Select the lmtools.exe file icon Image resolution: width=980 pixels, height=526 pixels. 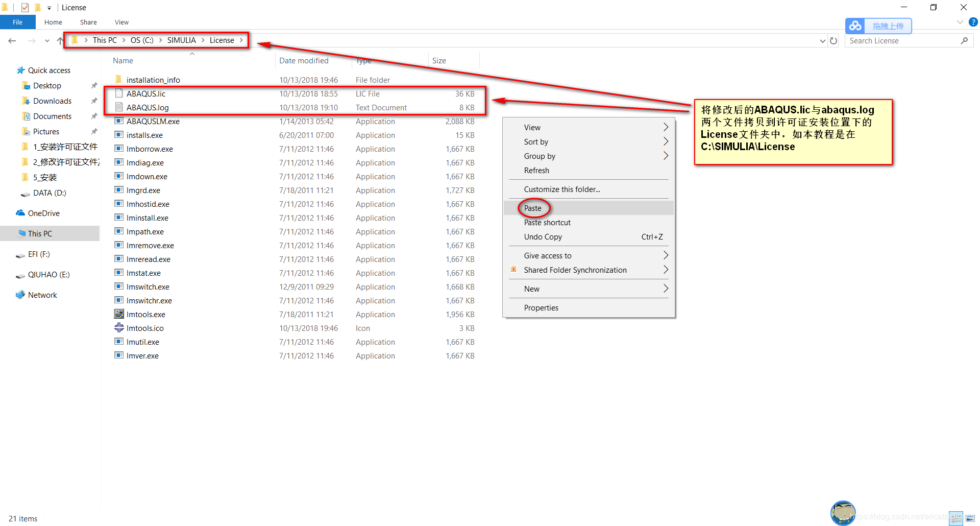[x=119, y=314]
